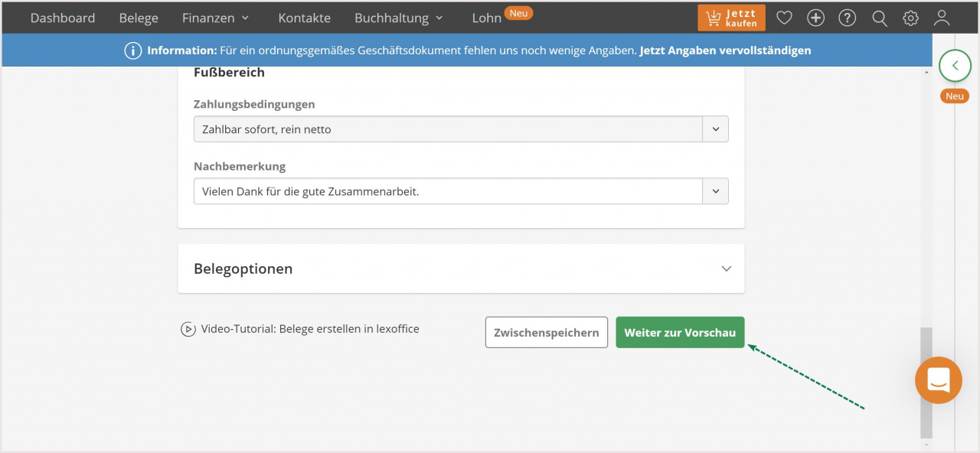The image size is (980, 453).
Task: Click Weiter zur Vorschau button
Action: (x=680, y=332)
